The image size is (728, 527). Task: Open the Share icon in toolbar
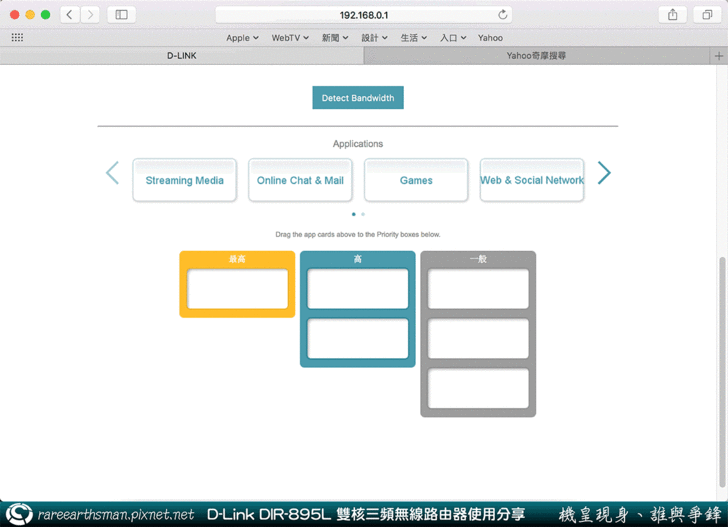click(673, 15)
